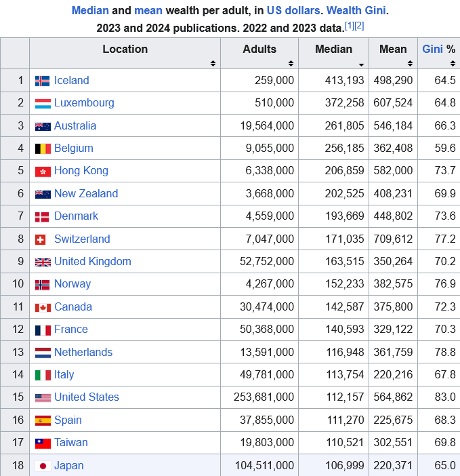Select Luxembourg mean value 607,524
The width and height of the screenshot is (460, 476).
coord(393,103)
